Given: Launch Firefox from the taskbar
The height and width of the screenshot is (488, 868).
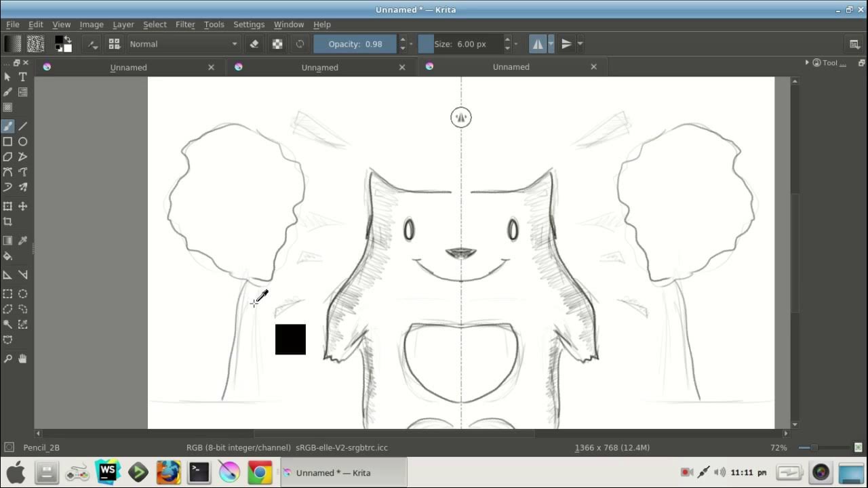Looking at the screenshot, I should (x=168, y=472).
